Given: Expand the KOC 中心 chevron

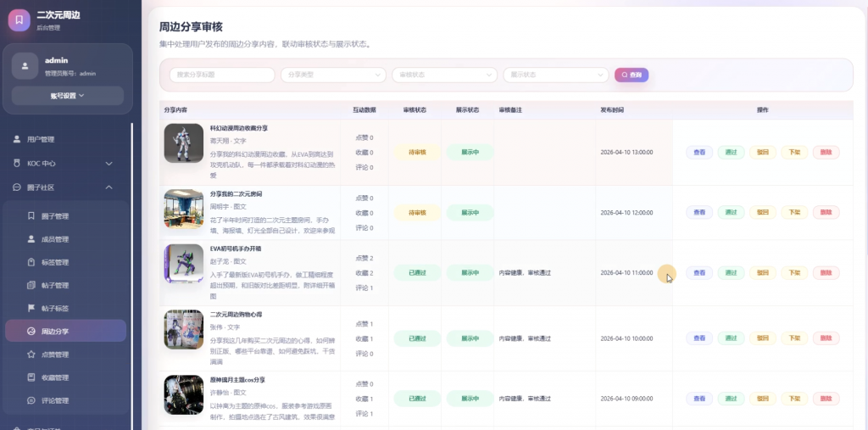Looking at the screenshot, I should click(x=109, y=164).
